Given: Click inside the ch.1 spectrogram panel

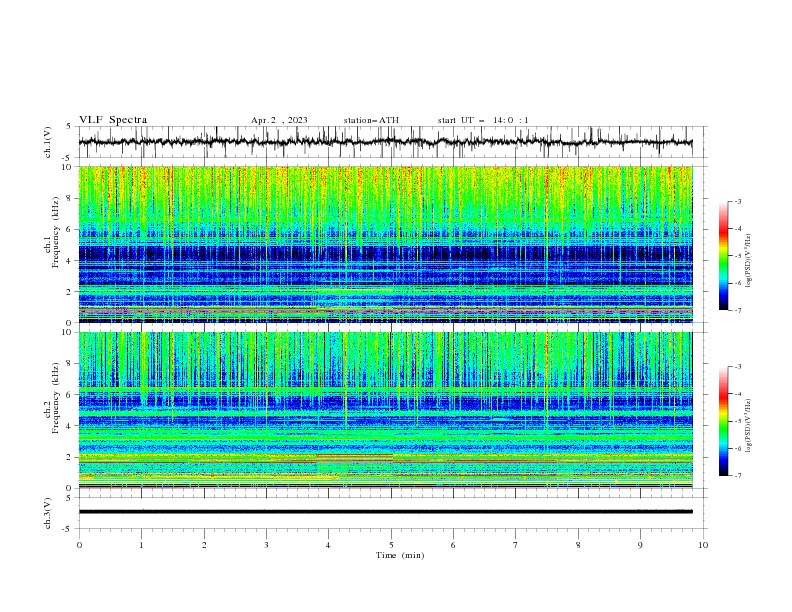Looking at the screenshot, I should [x=385, y=244].
